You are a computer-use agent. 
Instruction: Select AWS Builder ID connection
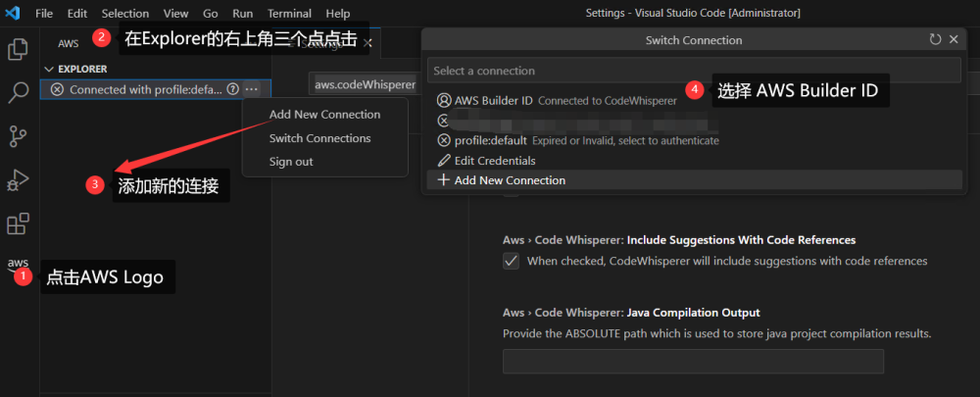coord(694,100)
